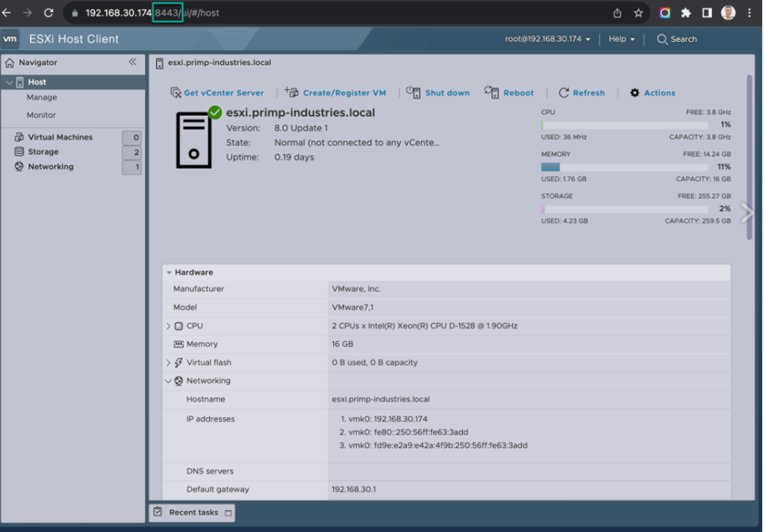
Task: Click the search magnifier icon
Action: 662,39
